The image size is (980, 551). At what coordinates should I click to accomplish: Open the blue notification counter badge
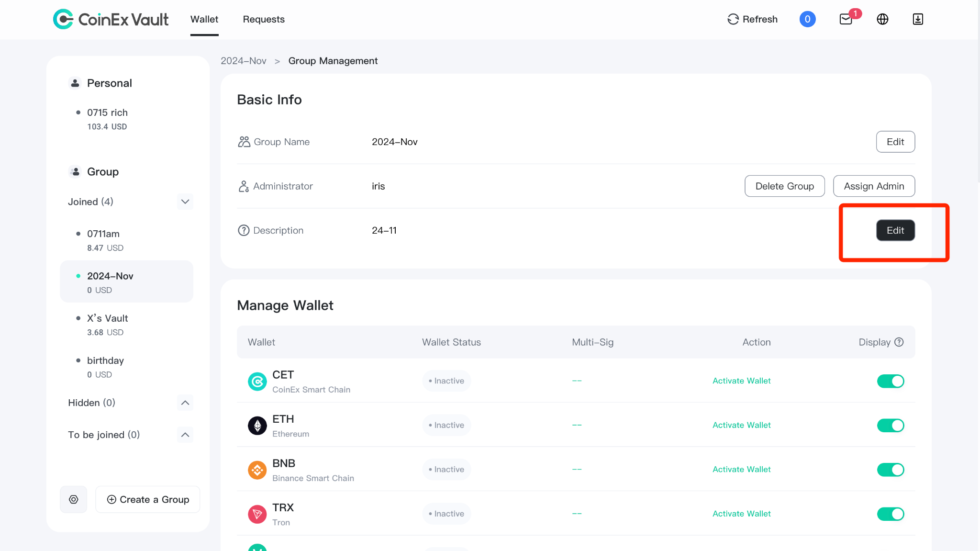(x=807, y=19)
